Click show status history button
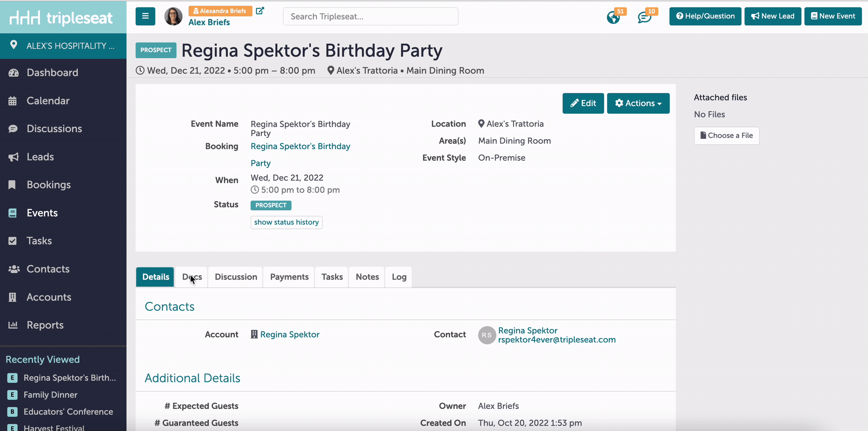This screenshot has height=431, width=868. [287, 222]
